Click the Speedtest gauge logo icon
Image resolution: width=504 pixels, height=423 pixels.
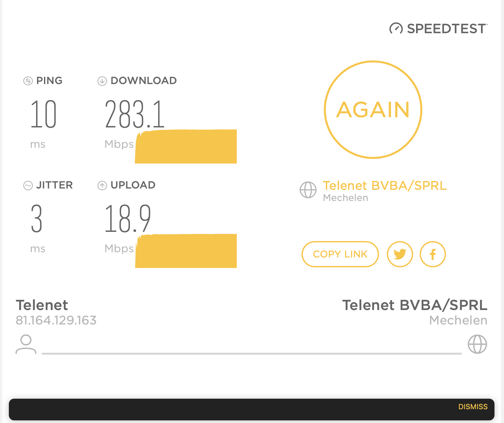[x=396, y=29]
